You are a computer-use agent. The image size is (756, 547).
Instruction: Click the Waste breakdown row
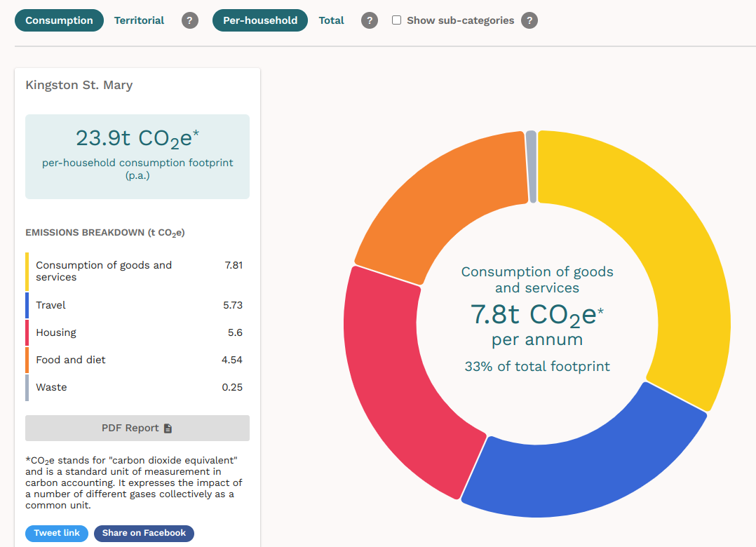[x=137, y=387]
